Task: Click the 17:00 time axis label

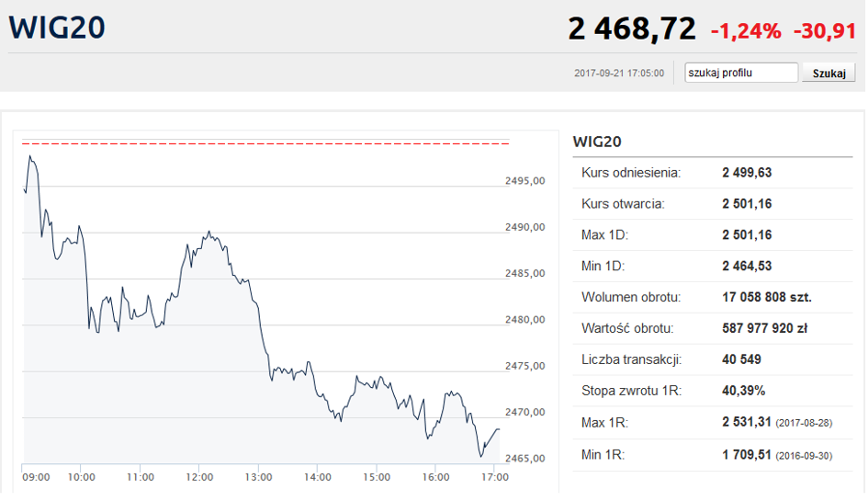Action: tap(495, 477)
